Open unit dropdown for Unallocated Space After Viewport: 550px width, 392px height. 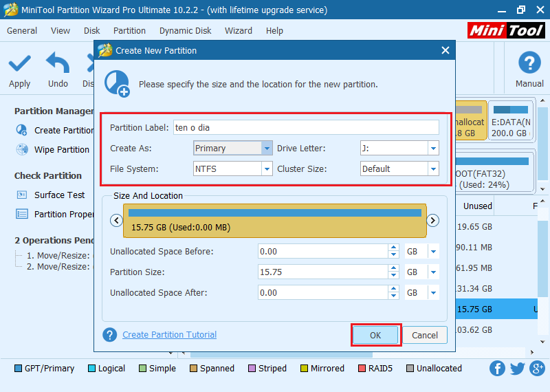point(434,293)
